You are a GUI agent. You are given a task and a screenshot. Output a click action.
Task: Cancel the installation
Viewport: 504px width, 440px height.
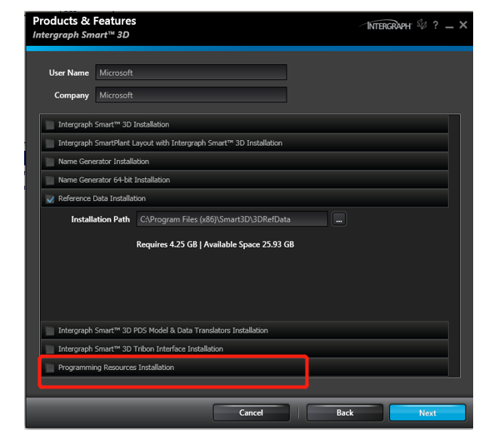(251, 412)
